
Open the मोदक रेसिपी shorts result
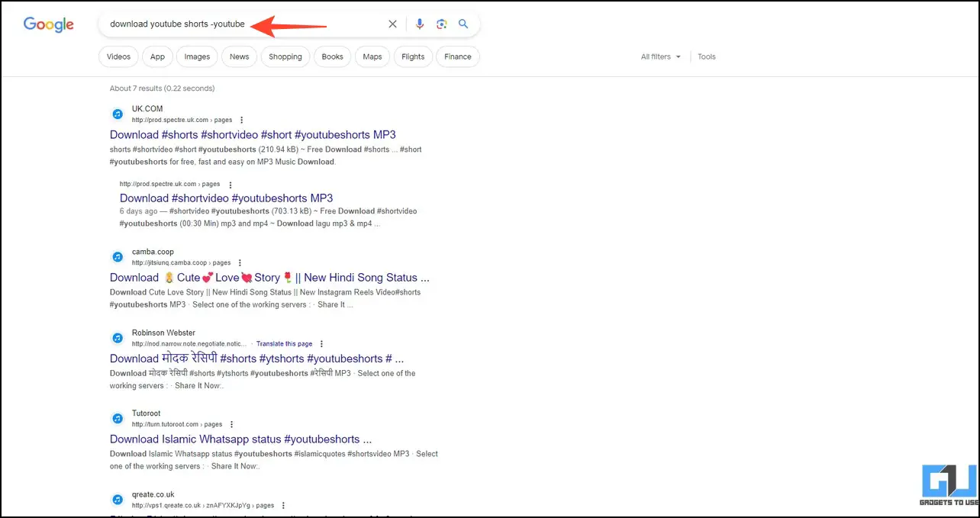click(x=256, y=359)
